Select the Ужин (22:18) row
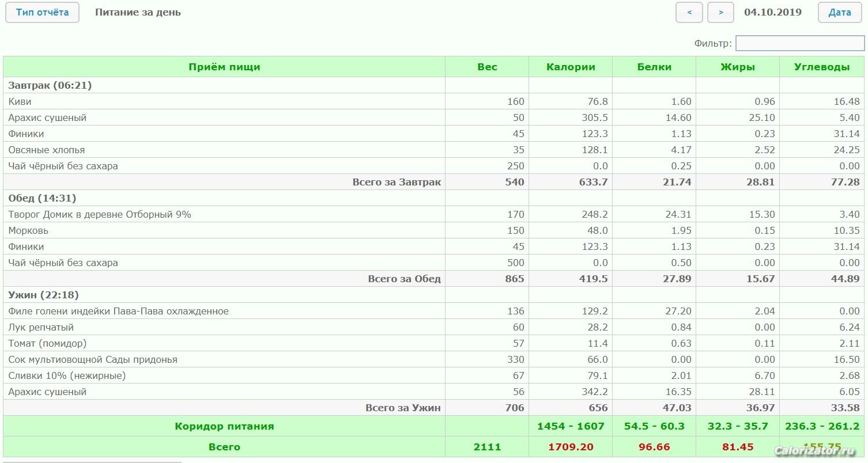This screenshot has height=463, width=868. (x=433, y=295)
